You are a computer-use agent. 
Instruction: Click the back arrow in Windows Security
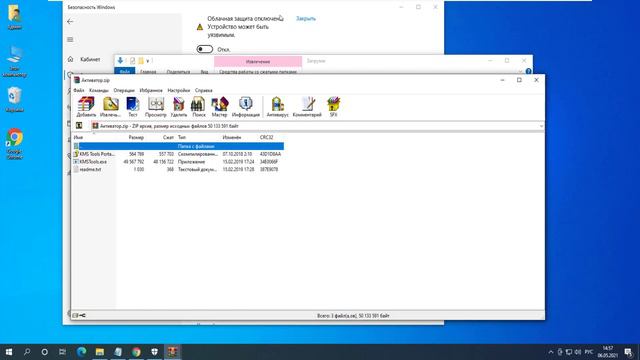[x=70, y=21]
